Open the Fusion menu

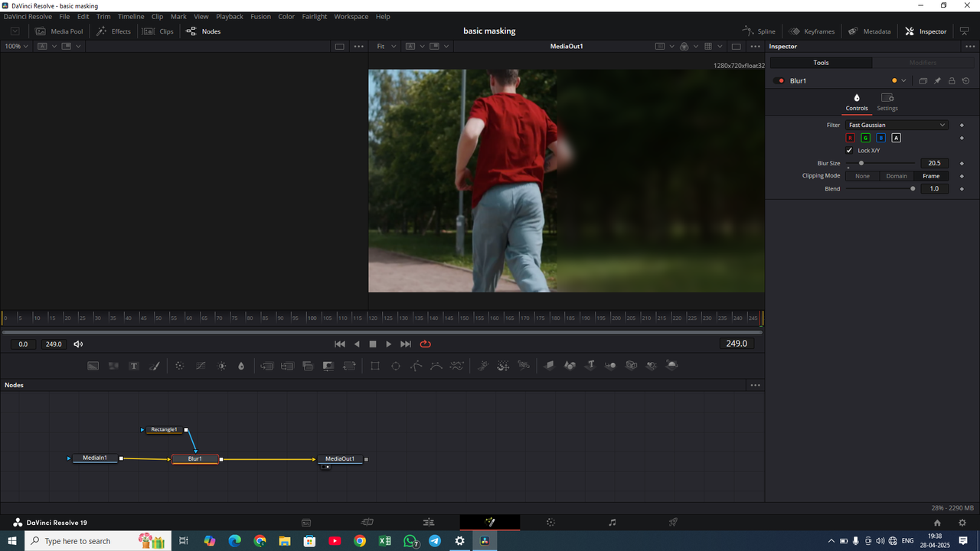[260, 16]
